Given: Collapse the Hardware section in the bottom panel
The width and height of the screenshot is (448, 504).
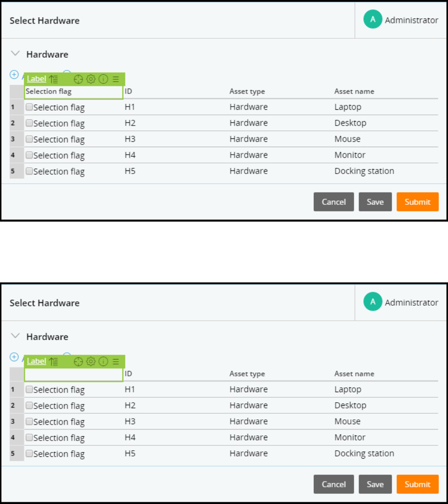Looking at the screenshot, I should 15,336.
